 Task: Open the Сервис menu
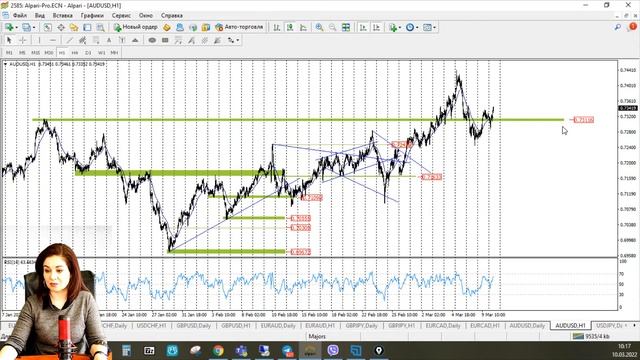pyautogui.click(x=121, y=16)
